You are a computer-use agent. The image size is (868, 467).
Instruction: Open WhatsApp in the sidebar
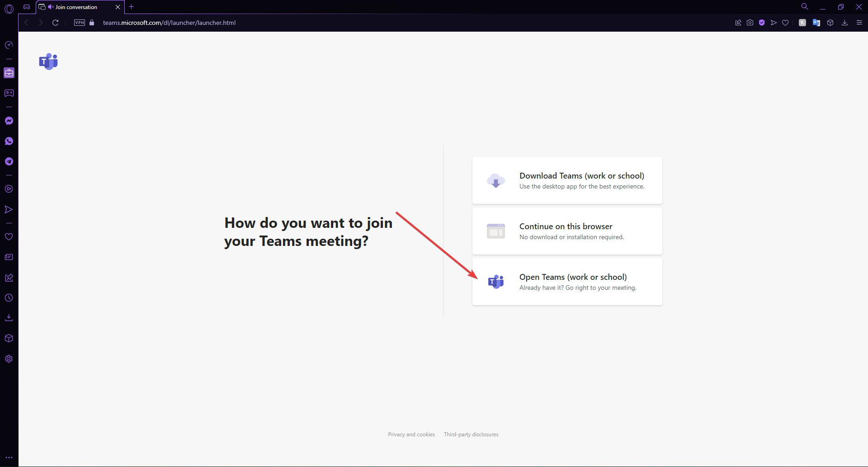[x=9, y=141]
